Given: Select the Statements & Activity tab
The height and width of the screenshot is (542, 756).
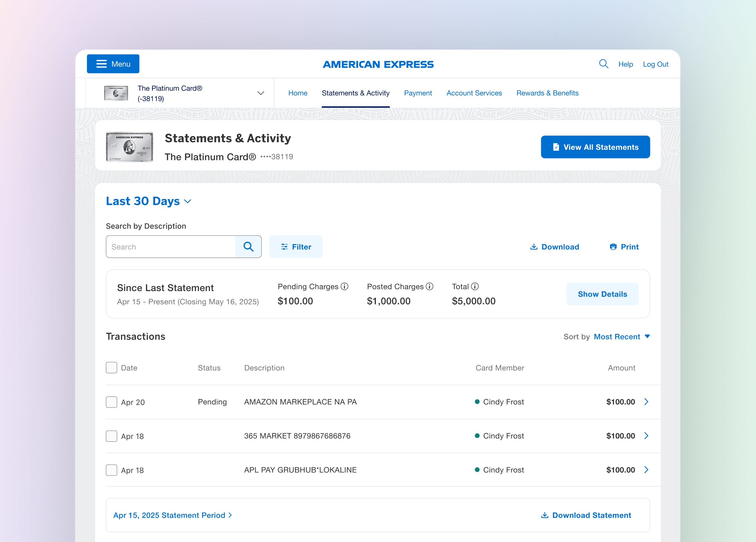Looking at the screenshot, I should click(356, 93).
